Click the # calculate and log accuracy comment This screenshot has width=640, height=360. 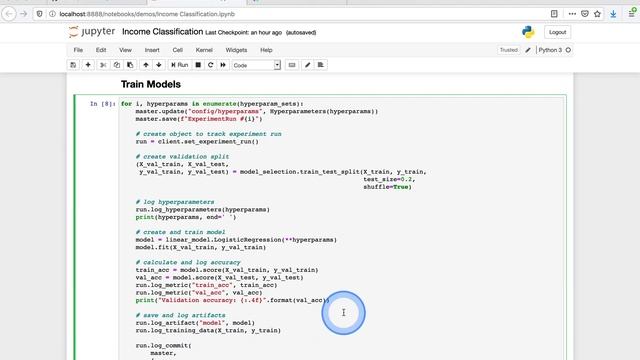click(188, 262)
